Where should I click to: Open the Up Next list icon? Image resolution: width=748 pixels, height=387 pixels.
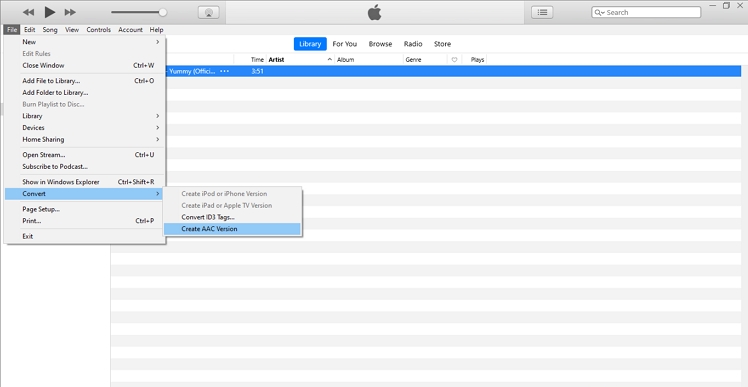pyautogui.click(x=542, y=12)
